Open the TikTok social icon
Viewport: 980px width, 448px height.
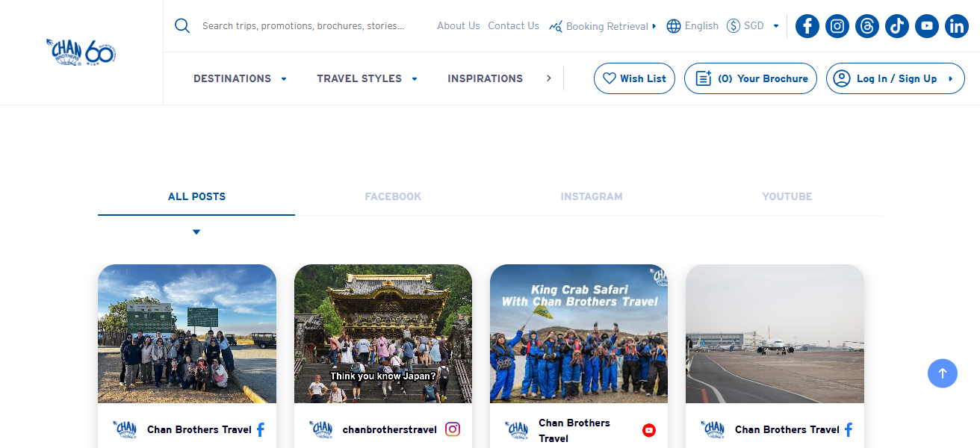896,25
